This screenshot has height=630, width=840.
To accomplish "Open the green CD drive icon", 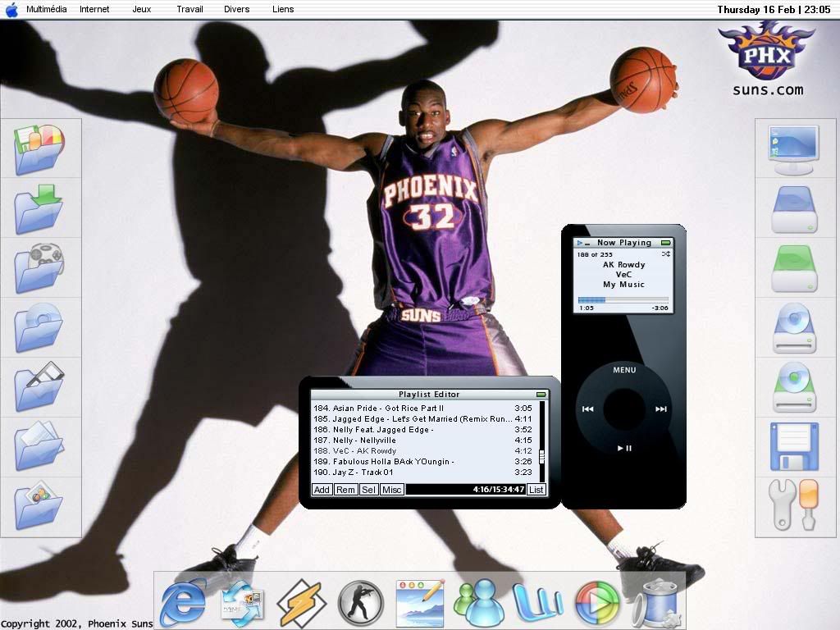I will [794, 387].
